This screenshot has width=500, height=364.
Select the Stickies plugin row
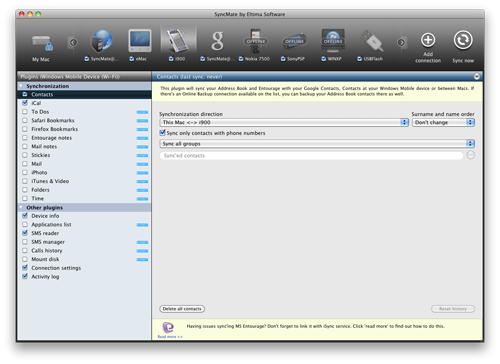[x=84, y=155]
